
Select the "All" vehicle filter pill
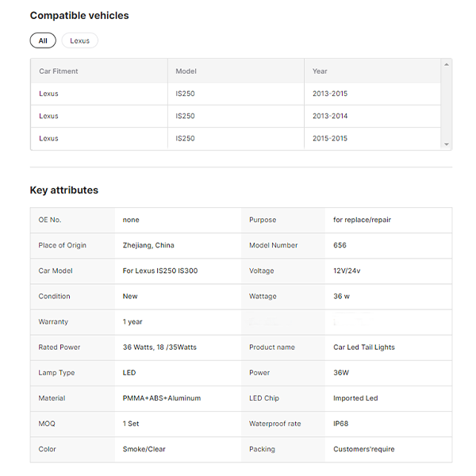43,40
